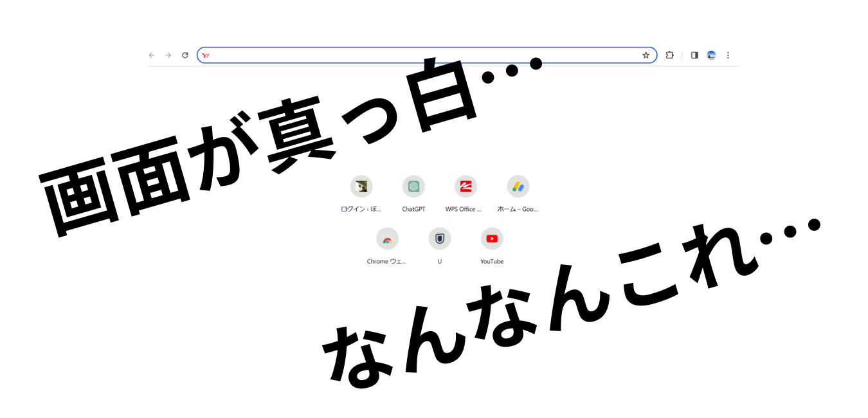This screenshot has width=868, height=418.
Task: Open the Chrome ウェブストア shortcut icon
Action: coord(387,239)
